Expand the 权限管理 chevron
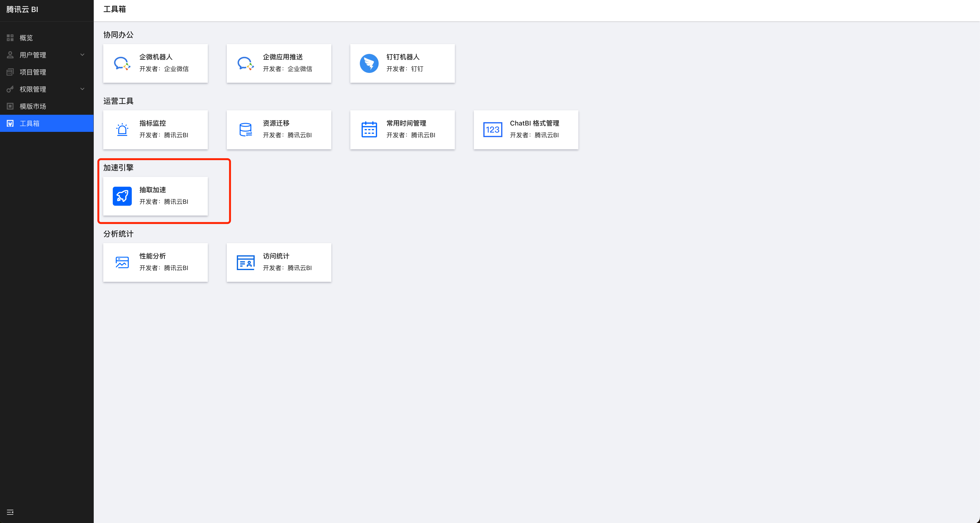 tap(82, 89)
